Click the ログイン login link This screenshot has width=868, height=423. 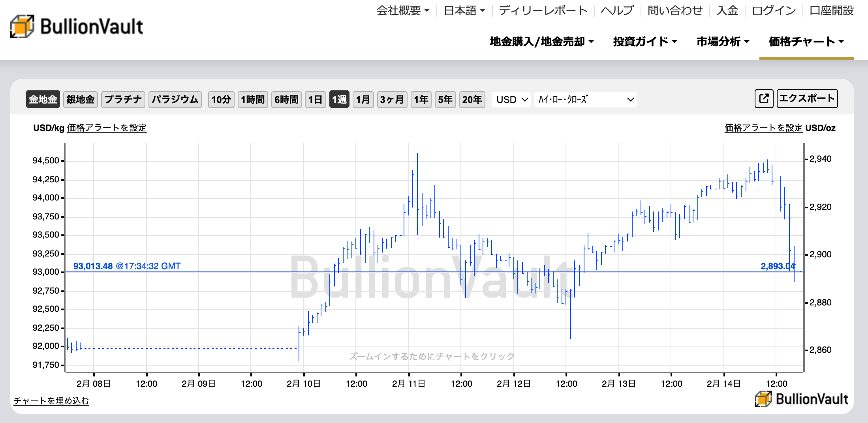774,10
